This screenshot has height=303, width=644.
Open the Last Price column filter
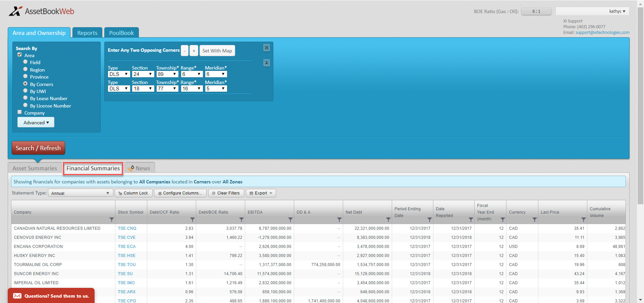[584, 220]
